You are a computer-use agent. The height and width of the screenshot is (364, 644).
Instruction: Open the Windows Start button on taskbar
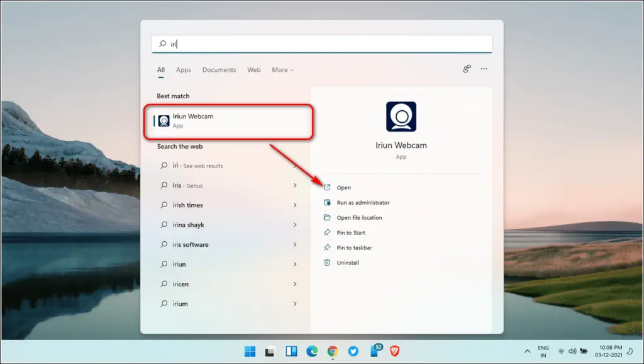coord(250,351)
